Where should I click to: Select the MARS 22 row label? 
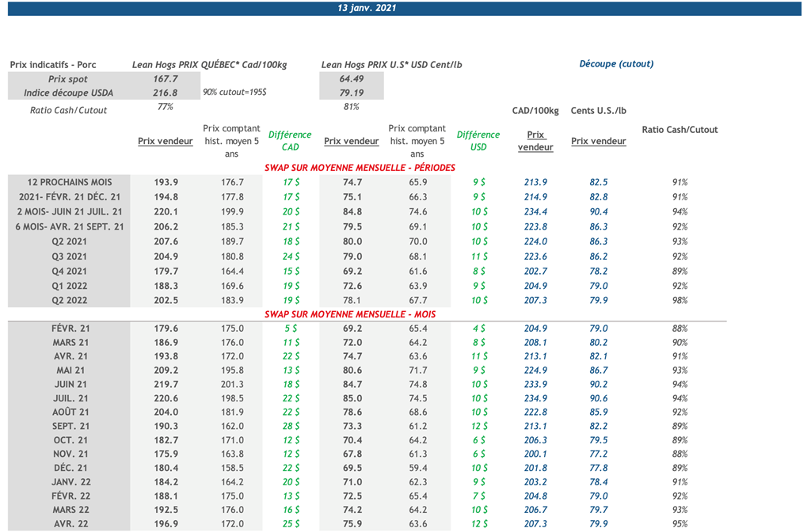pyautogui.click(x=71, y=510)
